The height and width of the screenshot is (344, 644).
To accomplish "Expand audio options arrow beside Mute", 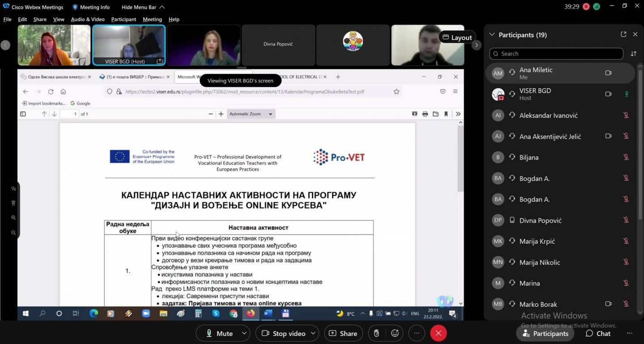I will 244,333.
